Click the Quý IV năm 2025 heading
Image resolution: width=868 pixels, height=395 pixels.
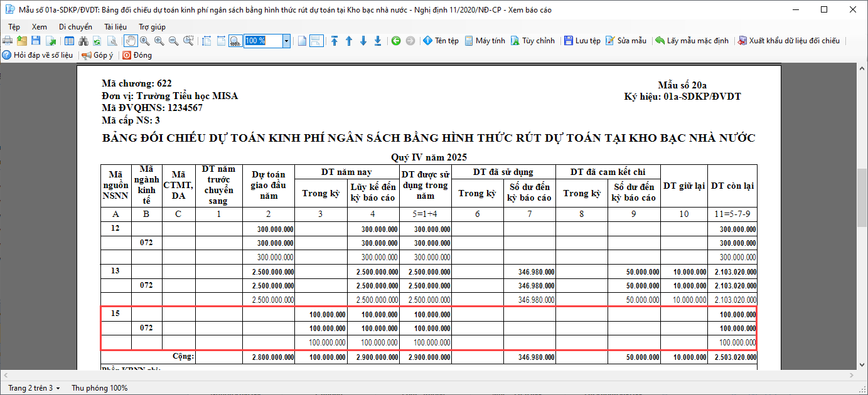click(429, 157)
